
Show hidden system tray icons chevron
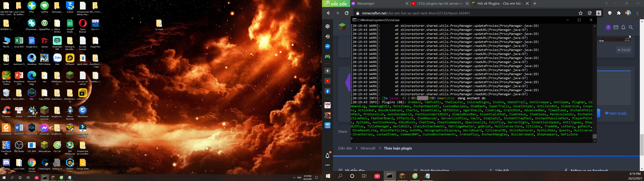[x=294, y=178]
